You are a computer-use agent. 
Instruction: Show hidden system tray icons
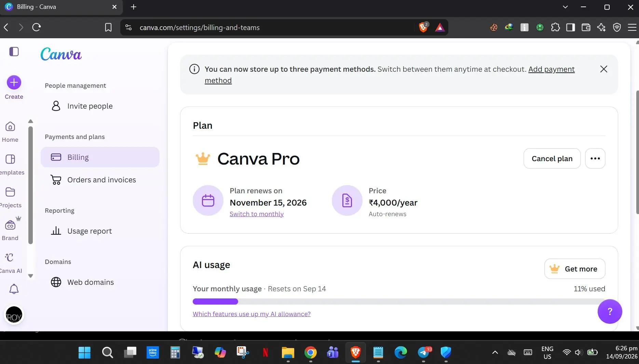click(495, 352)
